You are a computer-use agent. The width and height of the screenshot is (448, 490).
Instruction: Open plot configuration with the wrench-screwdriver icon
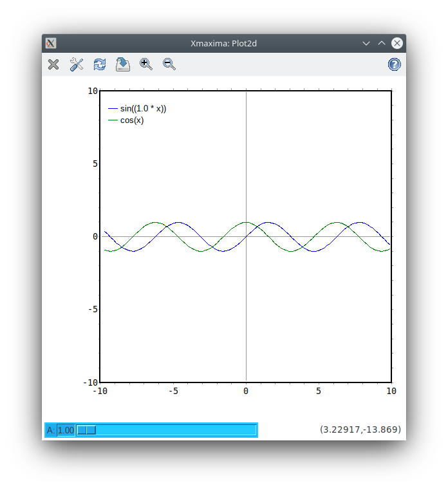pyautogui.click(x=77, y=64)
